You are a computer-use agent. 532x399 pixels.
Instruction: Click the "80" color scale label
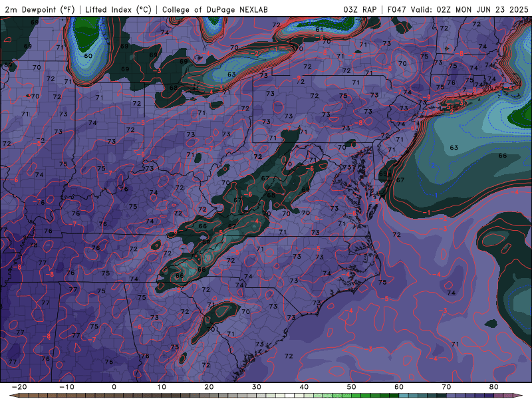(494, 387)
